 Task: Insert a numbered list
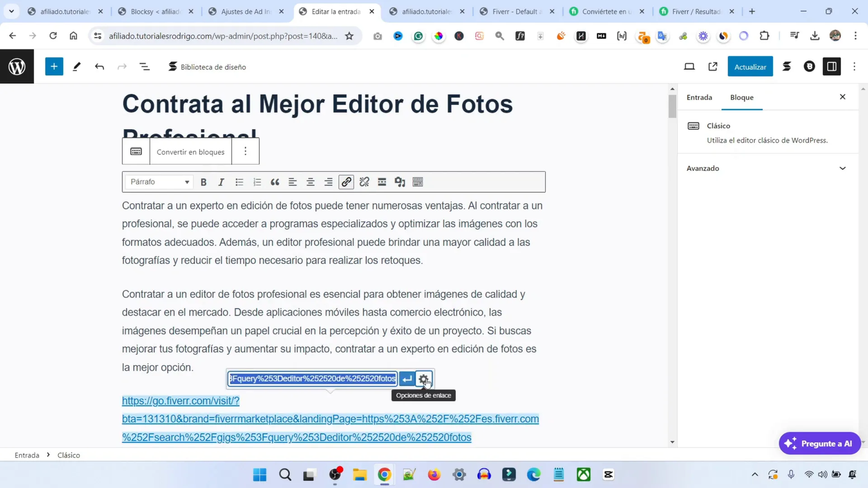(x=257, y=182)
